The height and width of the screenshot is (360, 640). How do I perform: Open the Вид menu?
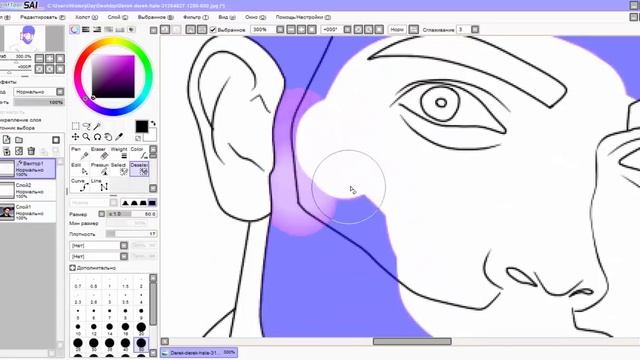coord(227,17)
